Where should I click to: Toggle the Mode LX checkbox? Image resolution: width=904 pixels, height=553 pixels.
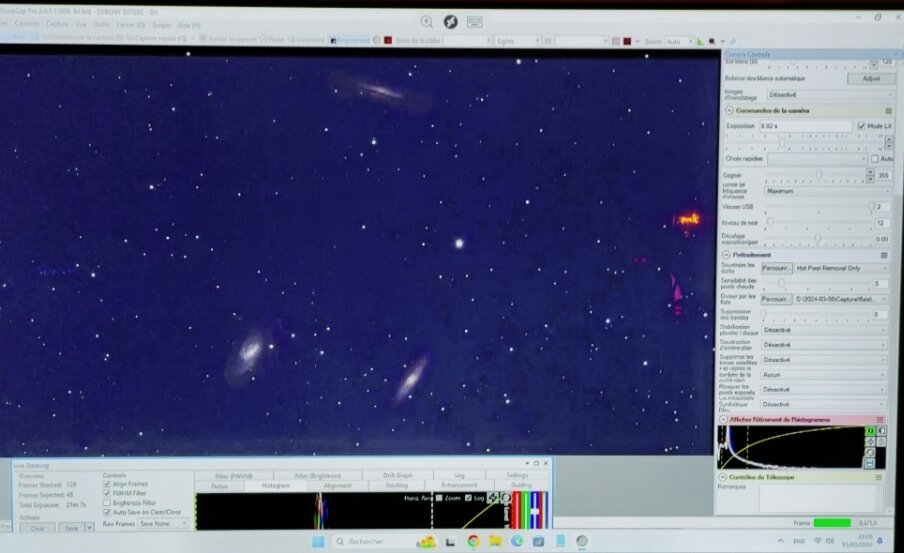tap(861, 126)
